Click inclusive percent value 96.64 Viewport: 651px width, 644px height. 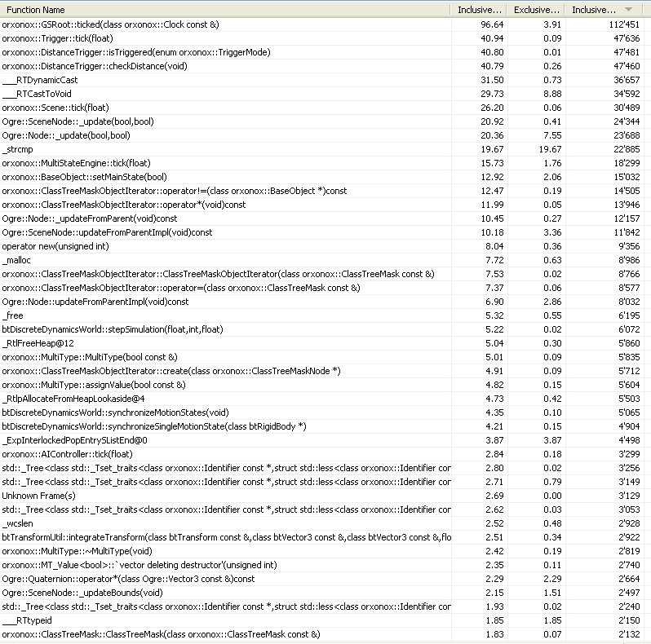tap(492, 25)
